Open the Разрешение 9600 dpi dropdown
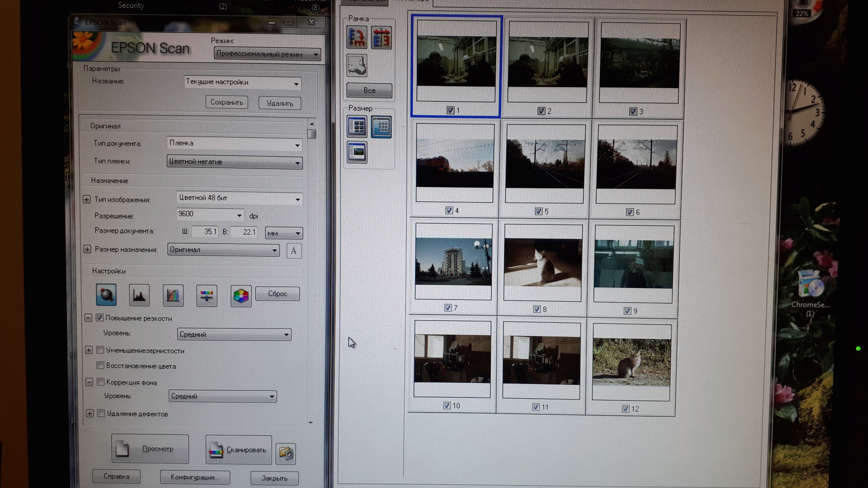The width and height of the screenshot is (868, 488). (210, 214)
